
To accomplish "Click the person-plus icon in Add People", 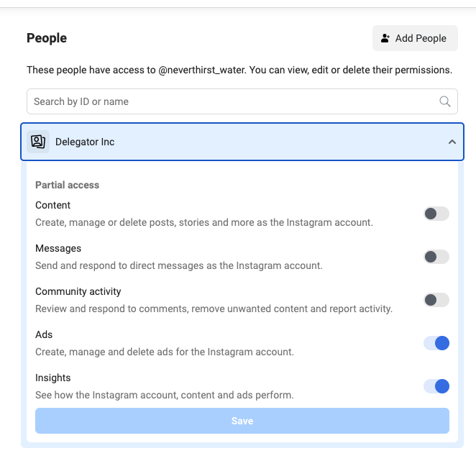I will tap(385, 38).
